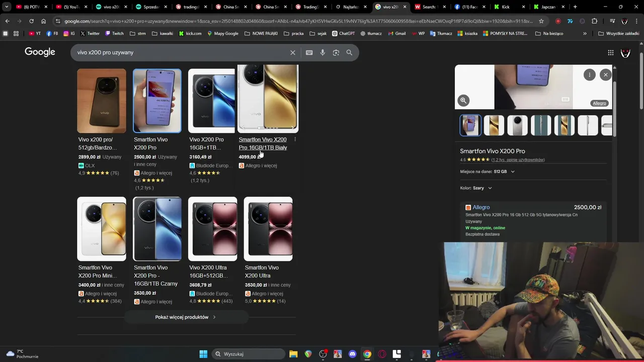The height and width of the screenshot is (362, 644).
Task: Zoom the product image in side panel
Action: [x=463, y=100]
